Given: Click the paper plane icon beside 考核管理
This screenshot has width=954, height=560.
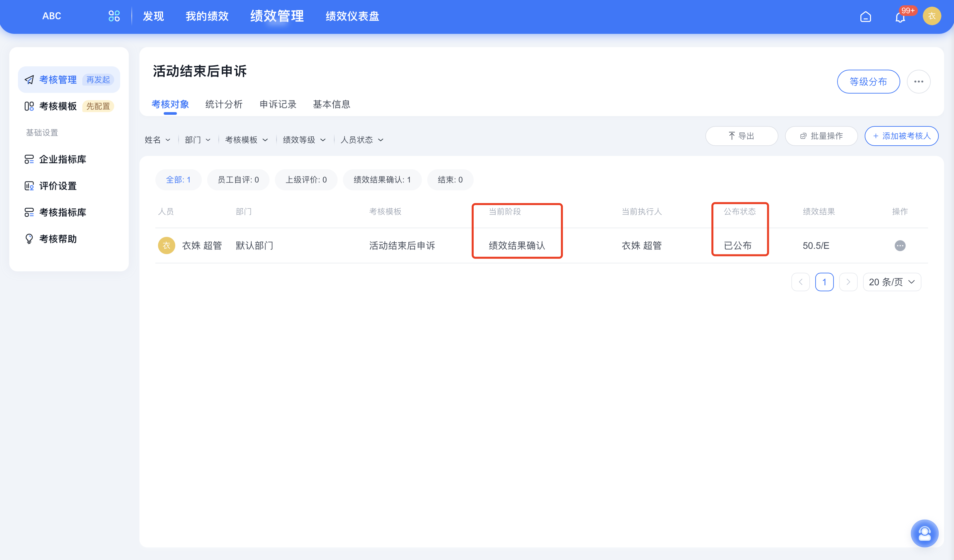Looking at the screenshot, I should point(29,80).
